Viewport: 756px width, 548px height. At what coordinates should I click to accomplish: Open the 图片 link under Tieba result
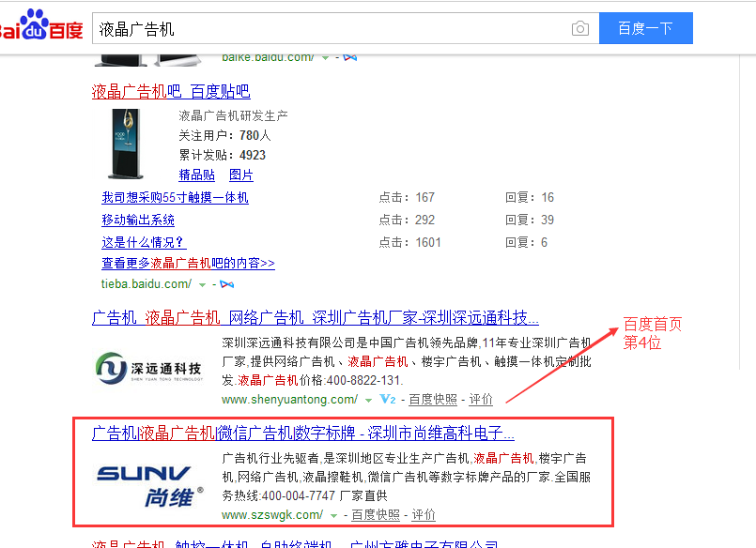pyautogui.click(x=241, y=175)
